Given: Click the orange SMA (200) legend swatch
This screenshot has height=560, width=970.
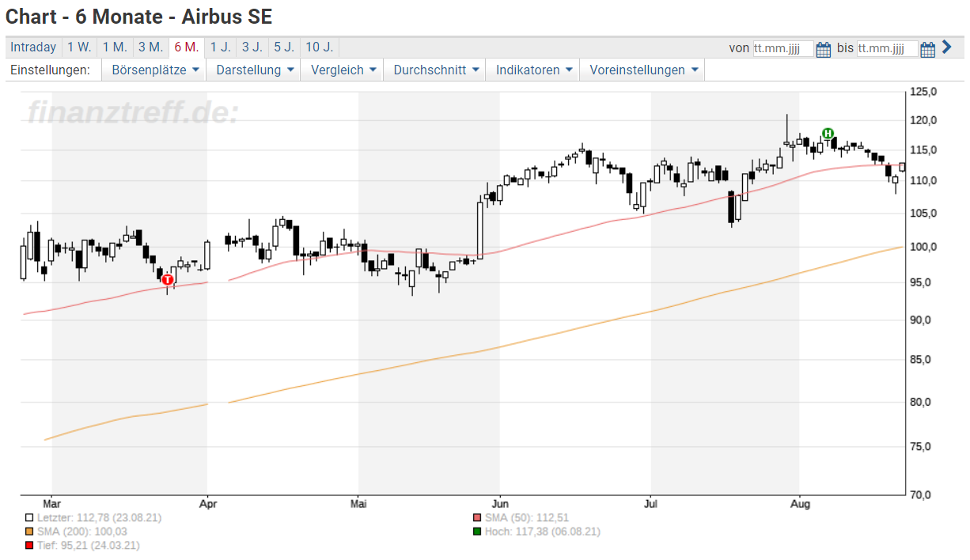Looking at the screenshot, I should [29, 532].
